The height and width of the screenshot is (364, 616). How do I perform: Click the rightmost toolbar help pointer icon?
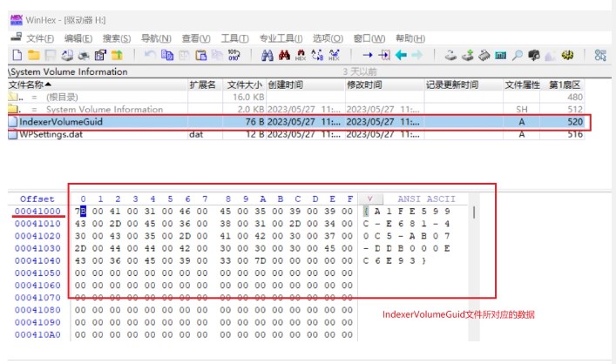pos(600,56)
